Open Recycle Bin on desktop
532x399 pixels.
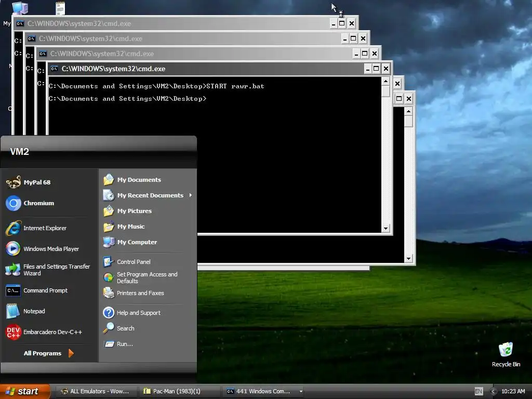click(x=506, y=354)
